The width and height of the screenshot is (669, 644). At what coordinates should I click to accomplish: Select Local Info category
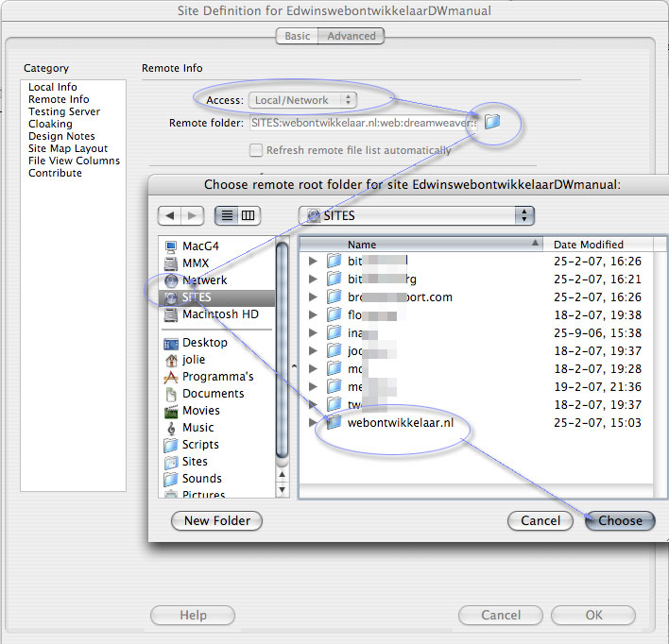(x=53, y=87)
